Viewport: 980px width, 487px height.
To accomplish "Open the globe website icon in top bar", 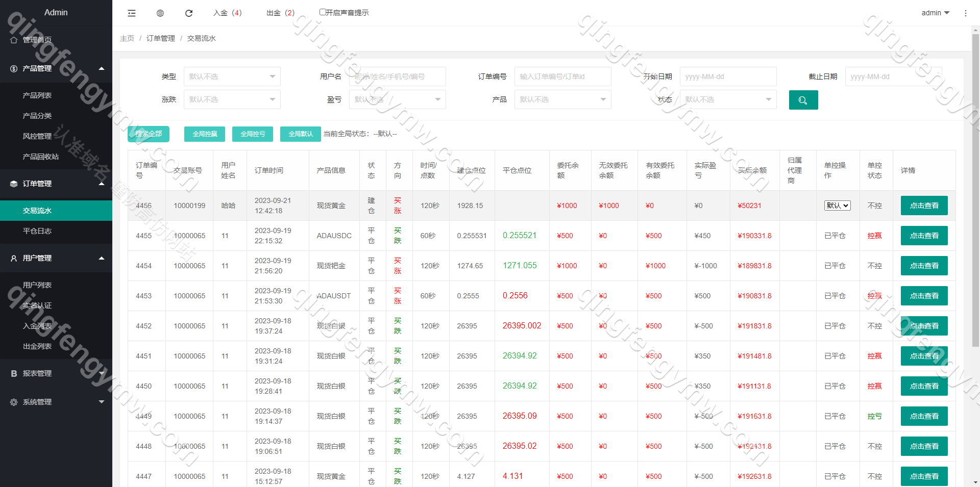I will tap(160, 13).
